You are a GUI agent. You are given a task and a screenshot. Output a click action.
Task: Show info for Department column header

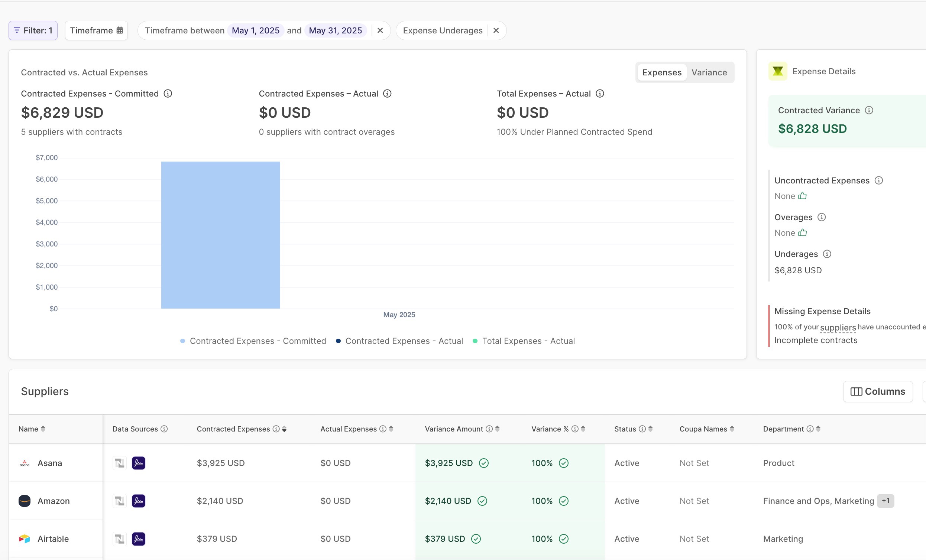(810, 429)
